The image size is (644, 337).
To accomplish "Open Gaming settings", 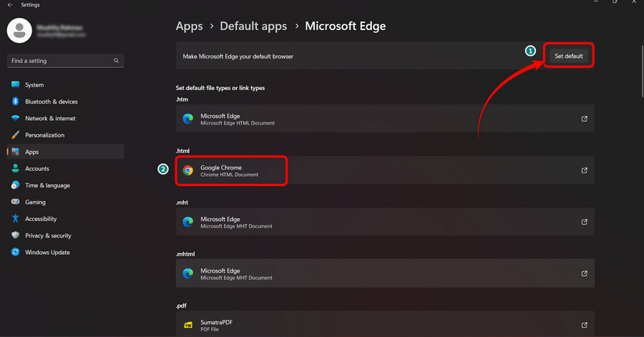I will [65, 202].
